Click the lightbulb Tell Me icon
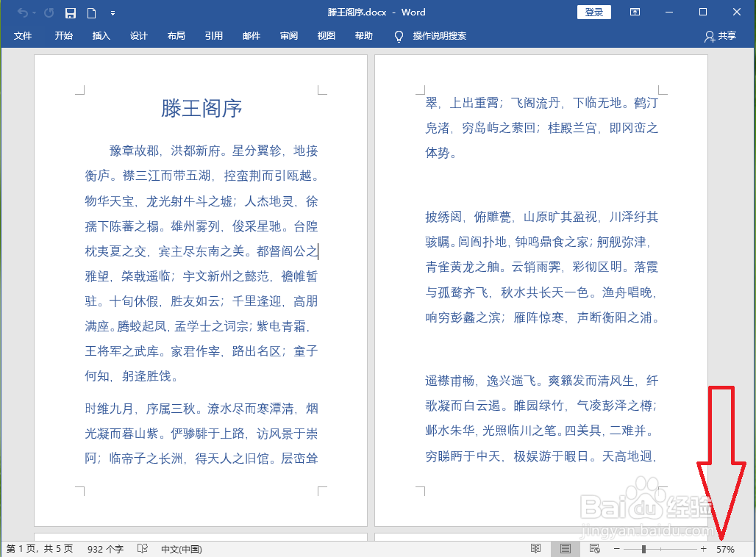The height and width of the screenshot is (557, 756). tap(399, 36)
